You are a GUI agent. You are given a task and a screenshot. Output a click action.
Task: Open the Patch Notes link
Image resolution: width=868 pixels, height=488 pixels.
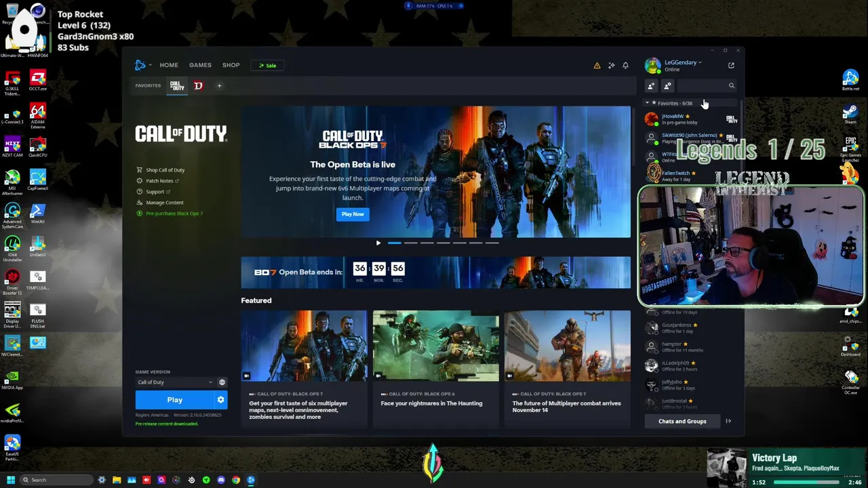[158, 181]
